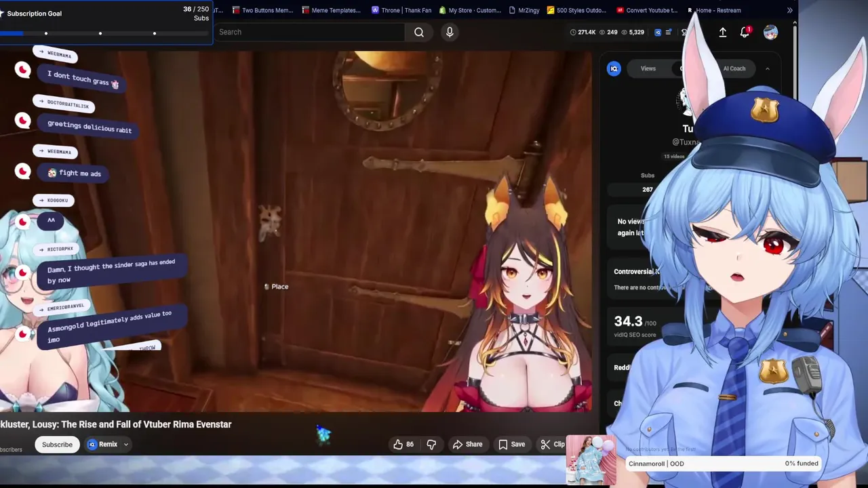Screen dimensions: 868x488
Task: Click the 249 stat in the toolbar
Action: 608,32
